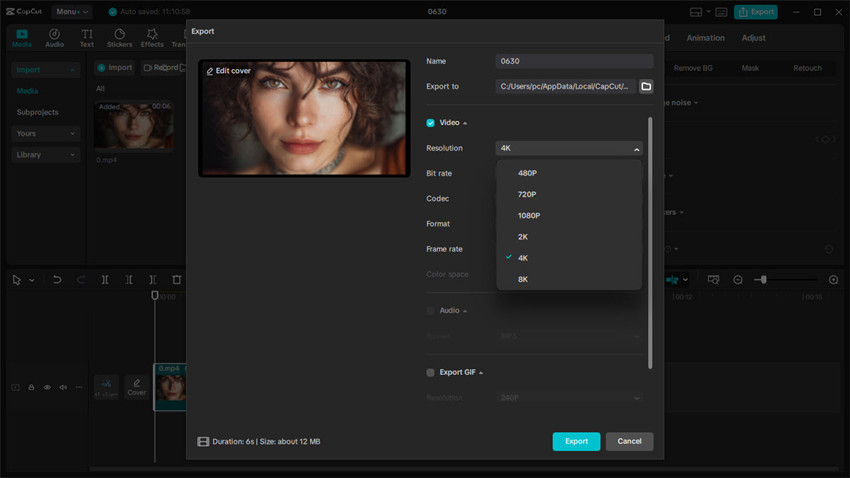
Task: Switch to the Adjust tab
Action: (754, 38)
